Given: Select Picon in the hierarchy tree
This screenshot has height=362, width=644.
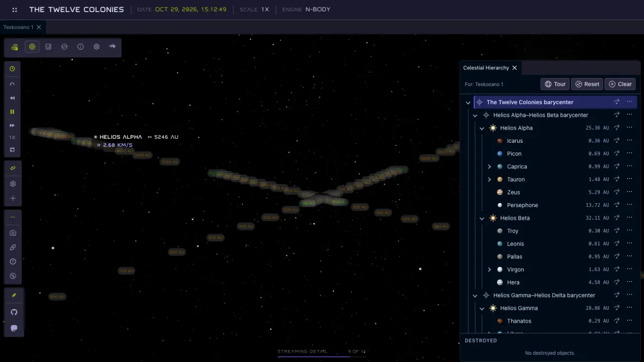Looking at the screenshot, I should (514, 154).
